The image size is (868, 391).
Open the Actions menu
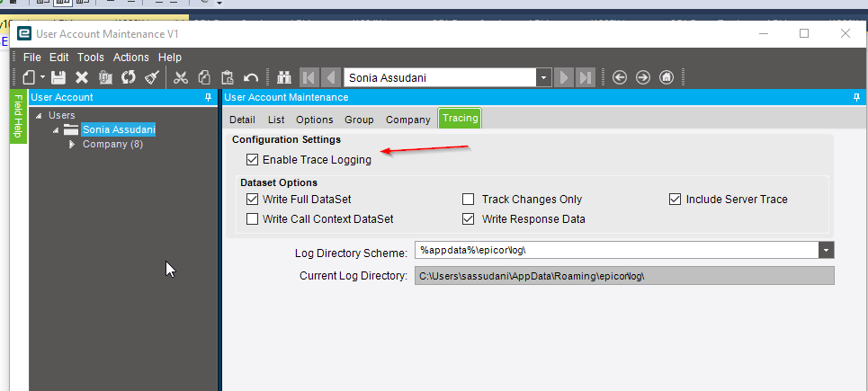click(131, 58)
